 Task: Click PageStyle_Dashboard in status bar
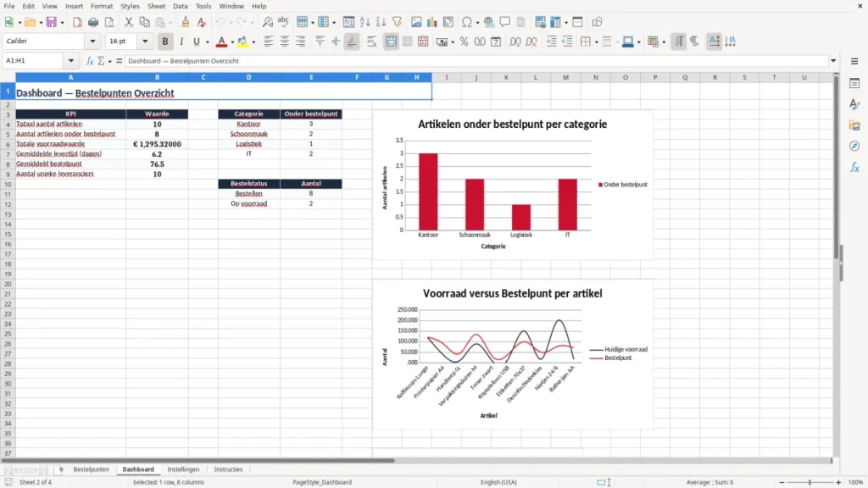click(x=321, y=482)
